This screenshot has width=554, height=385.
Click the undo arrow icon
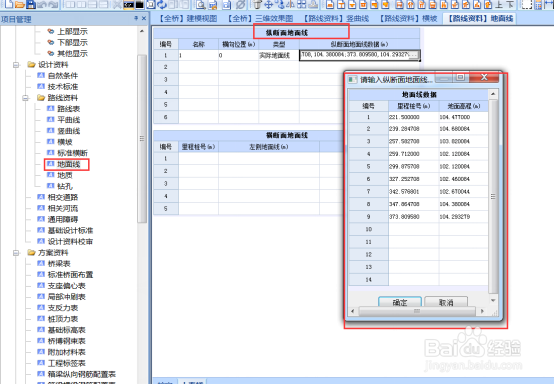(x=42, y=4)
